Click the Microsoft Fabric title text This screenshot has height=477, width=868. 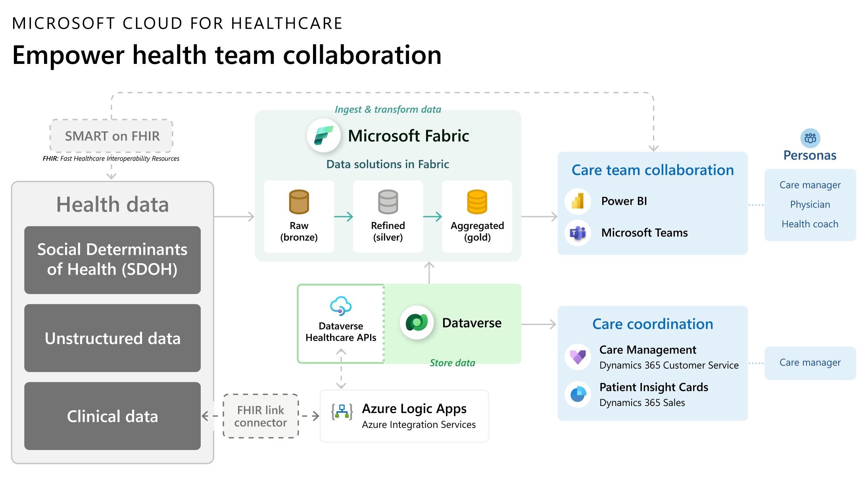click(x=408, y=136)
